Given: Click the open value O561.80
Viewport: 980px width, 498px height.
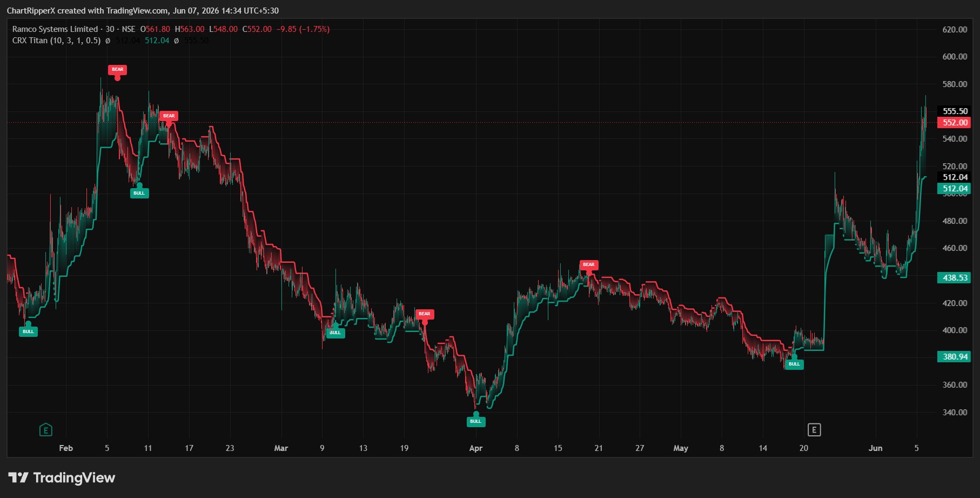Looking at the screenshot, I should pyautogui.click(x=155, y=29).
